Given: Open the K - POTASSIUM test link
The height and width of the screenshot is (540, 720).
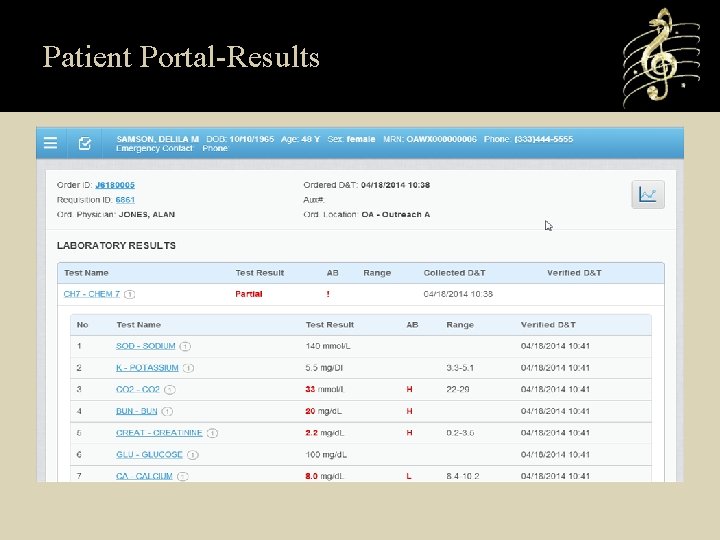Looking at the screenshot, I should [147, 367].
